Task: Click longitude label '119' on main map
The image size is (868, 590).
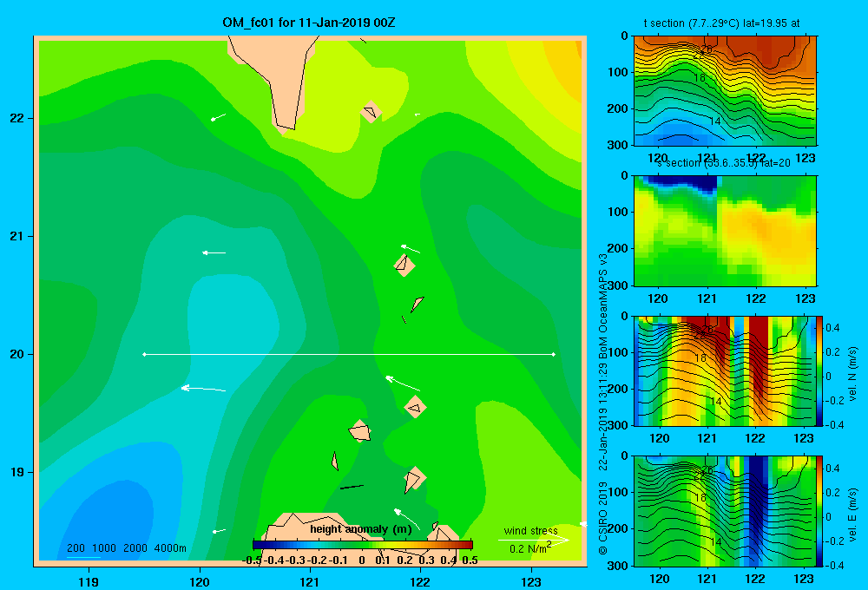Action: coord(89,581)
